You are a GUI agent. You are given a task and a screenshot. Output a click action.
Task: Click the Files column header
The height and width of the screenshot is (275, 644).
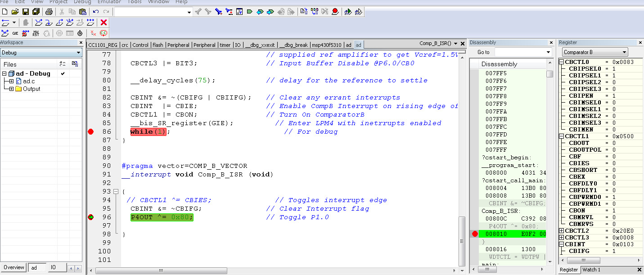[x=28, y=64]
